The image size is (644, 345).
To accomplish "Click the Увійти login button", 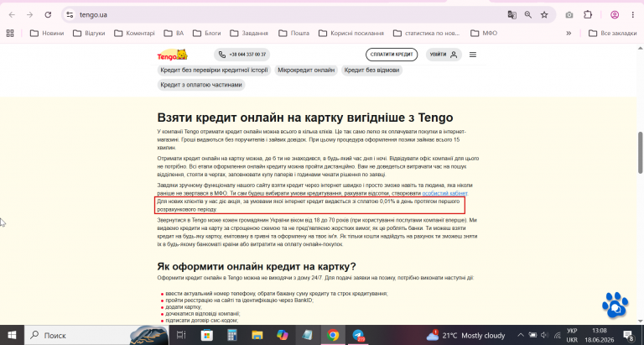I will tap(444, 55).
